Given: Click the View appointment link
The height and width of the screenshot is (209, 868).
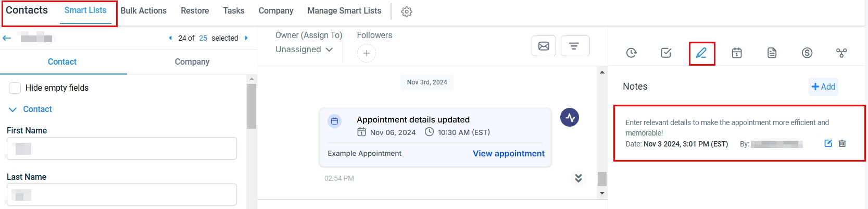Looking at the screenshot, I should tap(508, 153).
